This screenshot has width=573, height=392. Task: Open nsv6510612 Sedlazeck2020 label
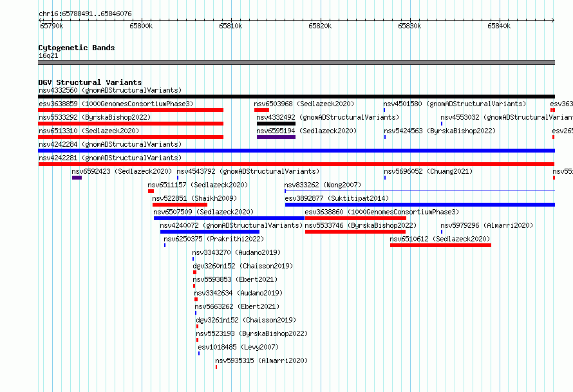[440, 239]
